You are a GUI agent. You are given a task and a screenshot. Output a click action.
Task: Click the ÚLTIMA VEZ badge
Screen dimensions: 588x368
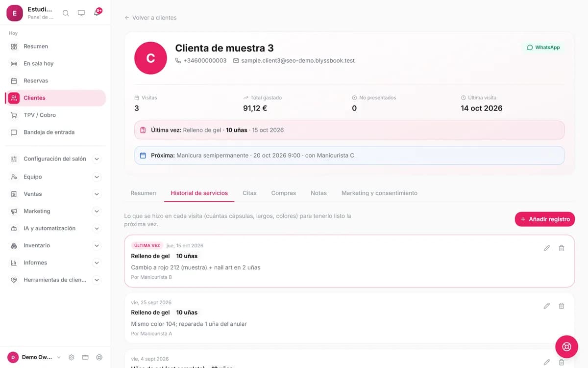pyautogui.click(x=147, y=245)
